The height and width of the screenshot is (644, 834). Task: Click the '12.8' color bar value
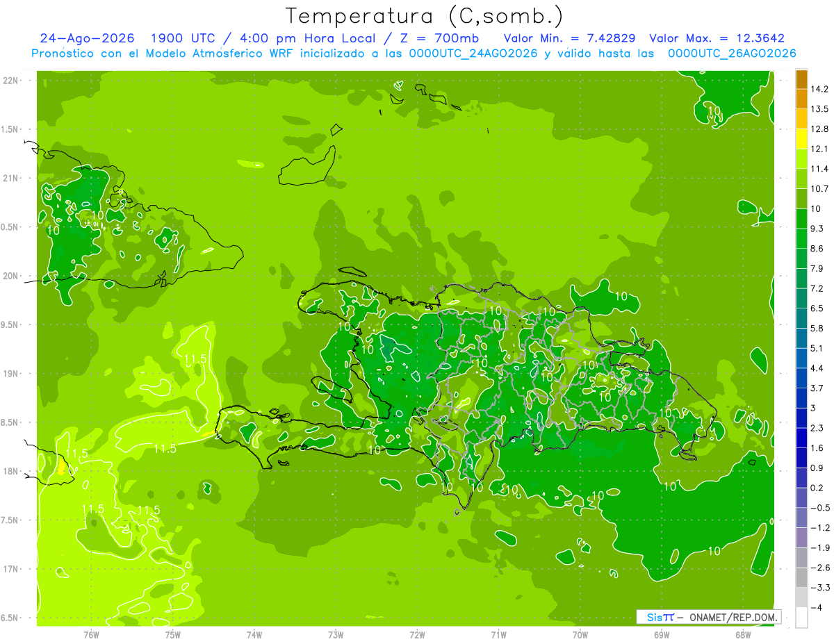click(819, 129)
